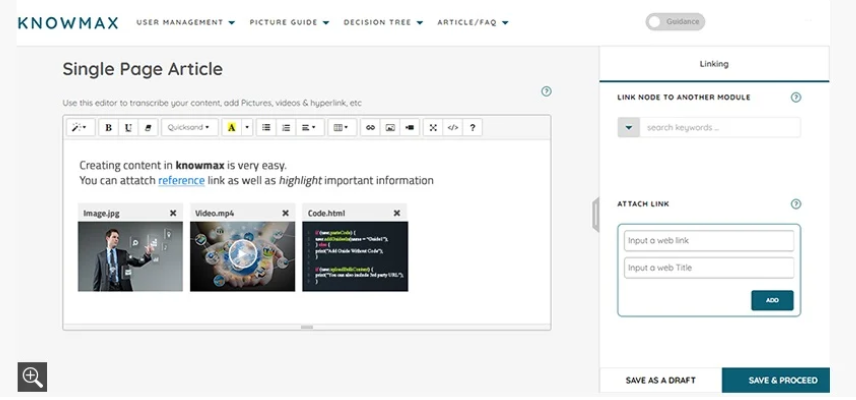Click the insert link chain icon

[x=371, y=128]
